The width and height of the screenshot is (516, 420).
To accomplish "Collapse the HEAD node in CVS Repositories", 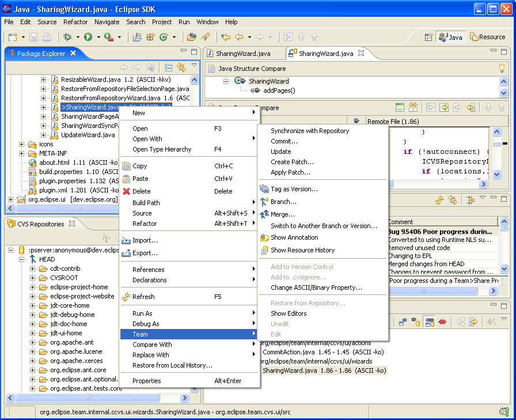I will click(x=21, y=259).
